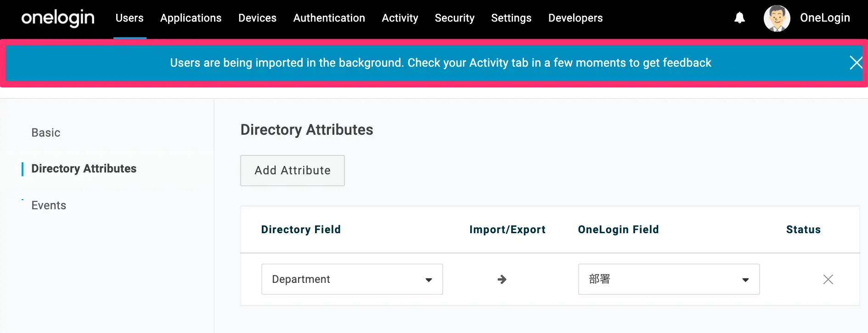Image resolution: width=868 pixels, height=333 pixels.
Task: Go to the Events sidebar tab
Action: [49, 205]
